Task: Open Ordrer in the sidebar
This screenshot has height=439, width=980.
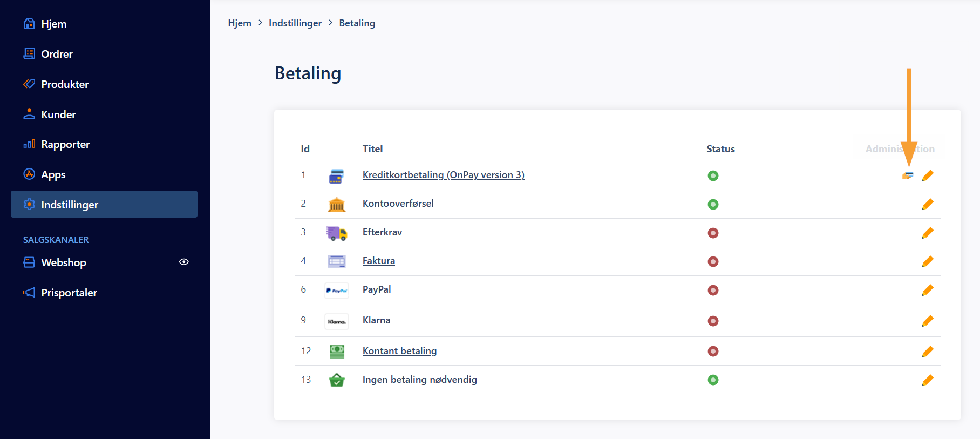Action: point(57,54)
